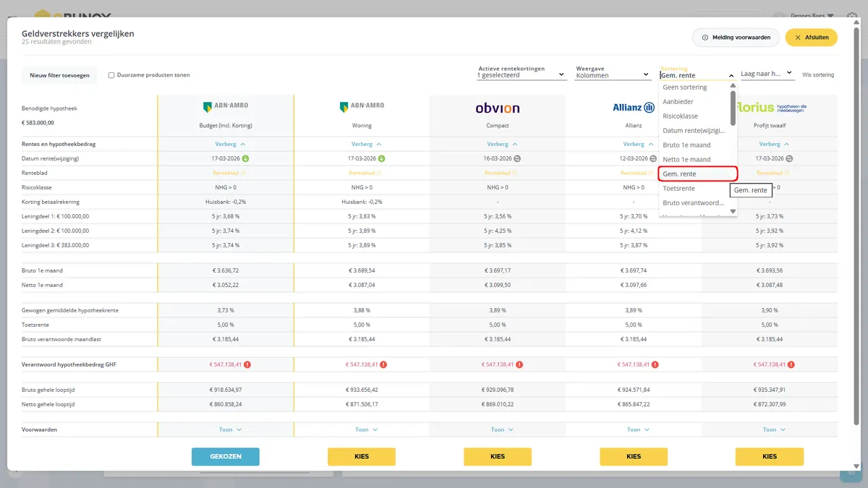The height and width of the screenshot is (488, 868).
Task: Choose Profijt twaalf with KIES button
Action: [770, 456]
